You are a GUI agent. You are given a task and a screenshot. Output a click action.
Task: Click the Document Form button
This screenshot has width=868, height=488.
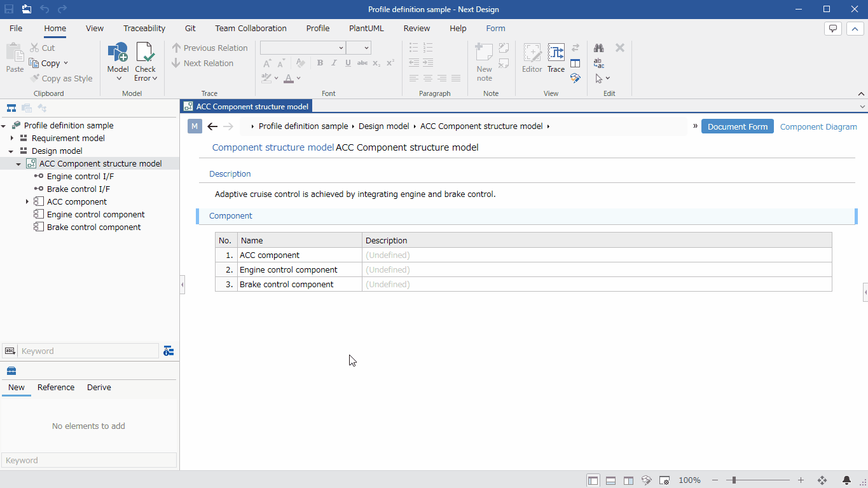click(x=738, y=126)
